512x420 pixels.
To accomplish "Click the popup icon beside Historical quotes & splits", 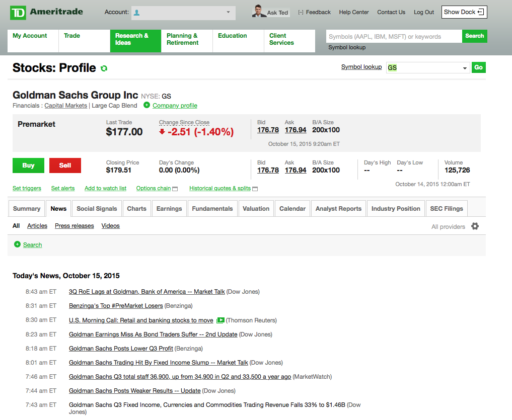I will click(x=255, y=189).
